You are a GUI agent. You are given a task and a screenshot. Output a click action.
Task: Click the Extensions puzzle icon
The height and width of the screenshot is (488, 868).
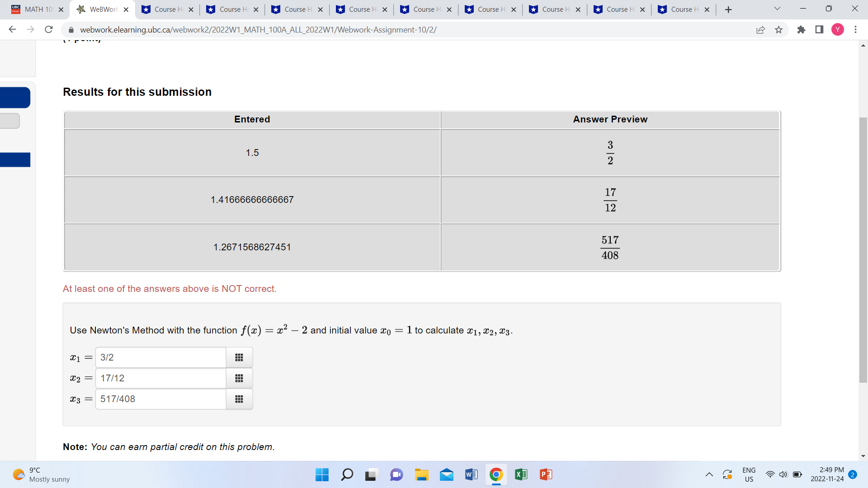[x=802, y=30]
